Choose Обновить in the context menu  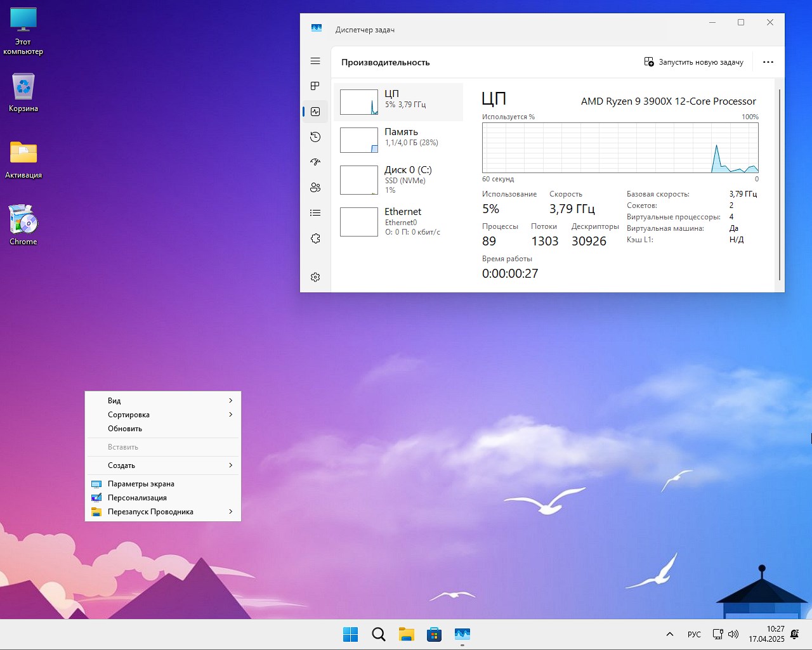125,429
